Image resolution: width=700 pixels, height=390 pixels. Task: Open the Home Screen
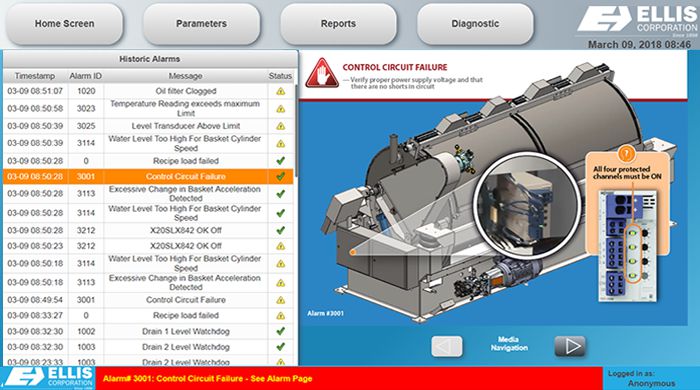(64, 24)
